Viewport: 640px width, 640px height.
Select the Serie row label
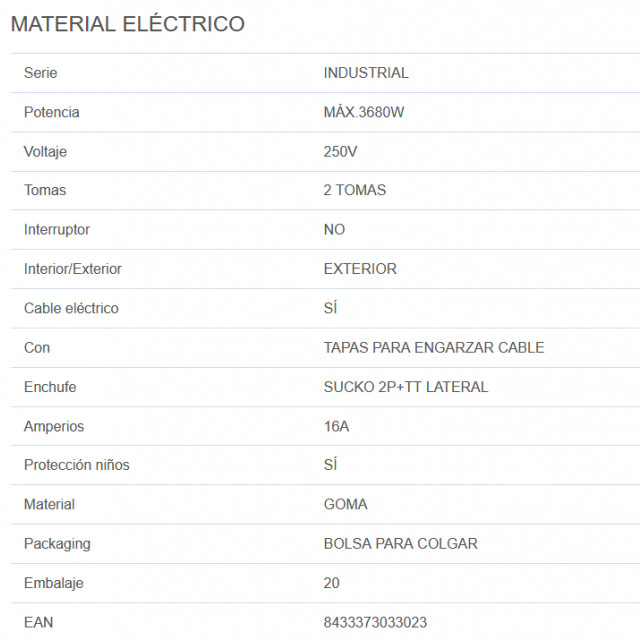pos(40,73)
